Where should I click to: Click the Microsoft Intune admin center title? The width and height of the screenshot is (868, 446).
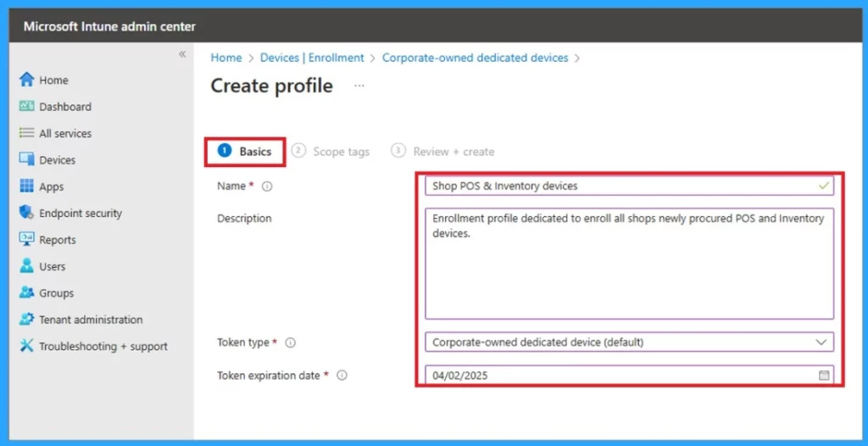click(109, 26)
